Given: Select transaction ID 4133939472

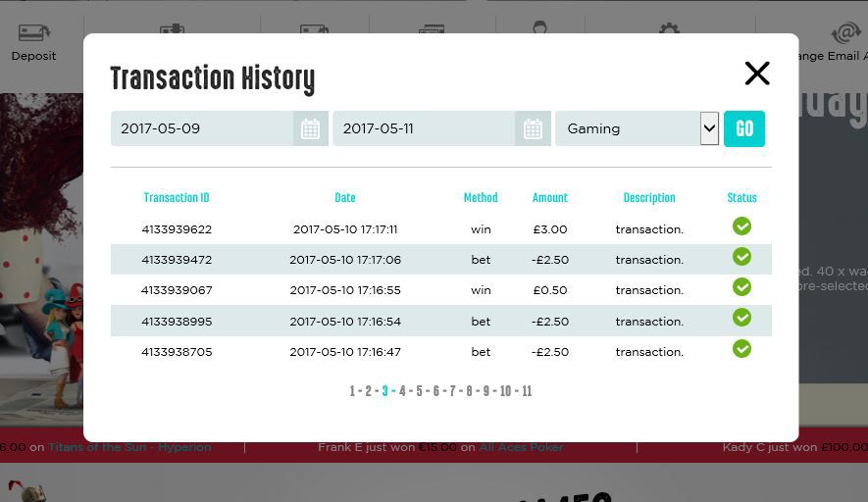Looking at the screenshot, I should click(177, 260).
